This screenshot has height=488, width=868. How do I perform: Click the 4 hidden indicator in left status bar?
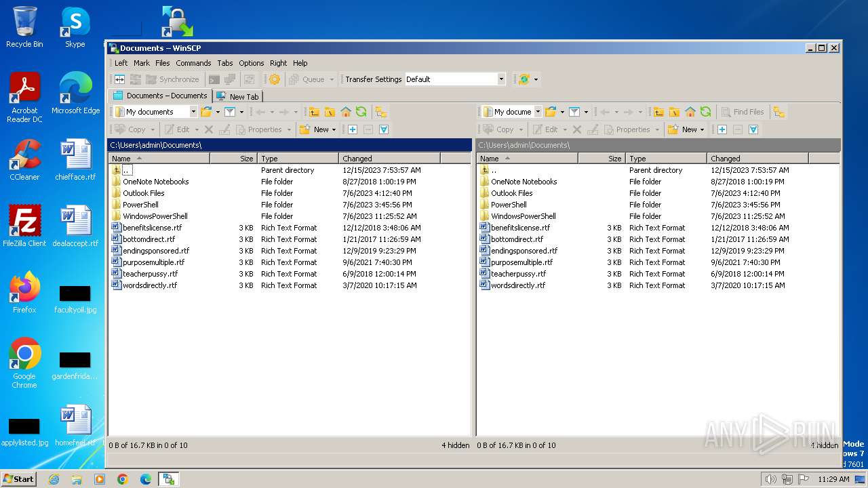[x=455, y=445]
